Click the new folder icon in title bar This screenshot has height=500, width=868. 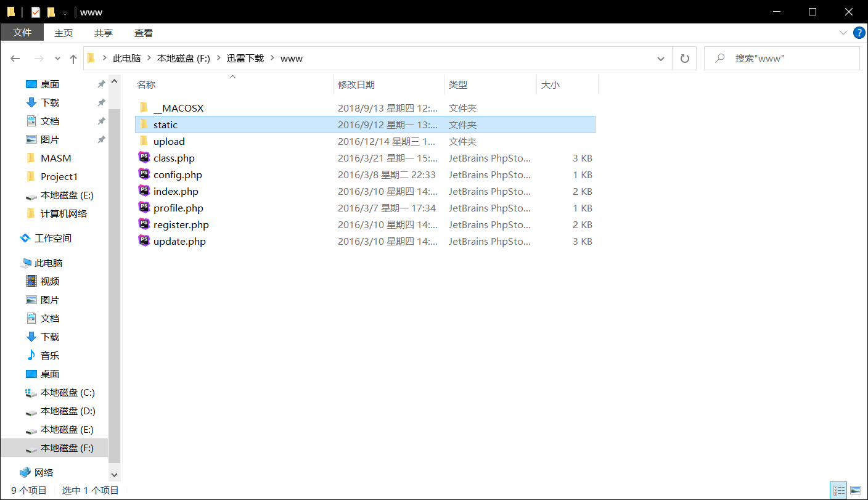[51, 12]
